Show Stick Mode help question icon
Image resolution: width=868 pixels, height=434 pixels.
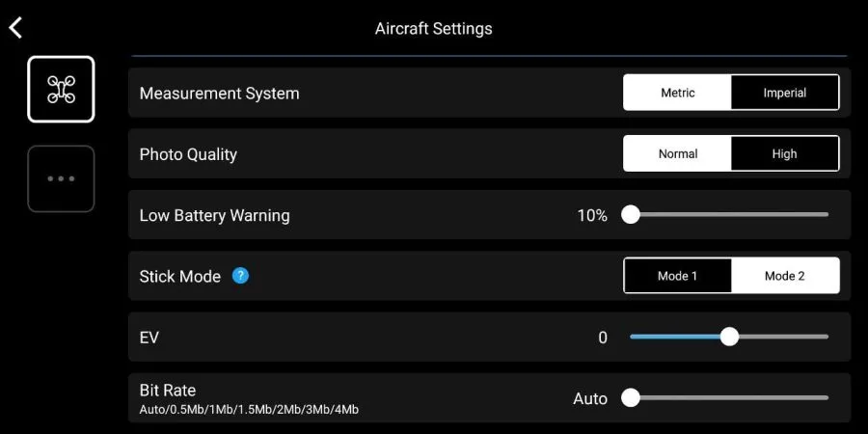pyautogui.click(x=240, y=276)
